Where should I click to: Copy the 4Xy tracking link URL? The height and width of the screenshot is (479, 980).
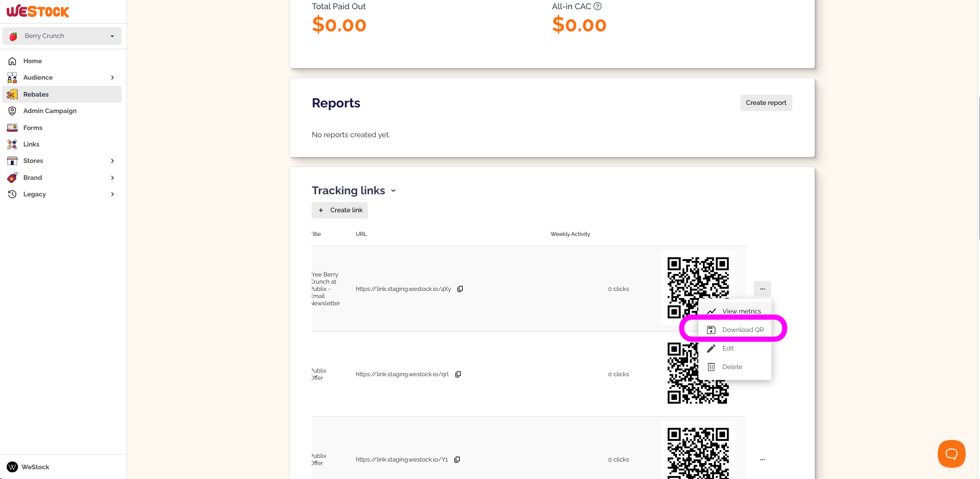[460, 289]
